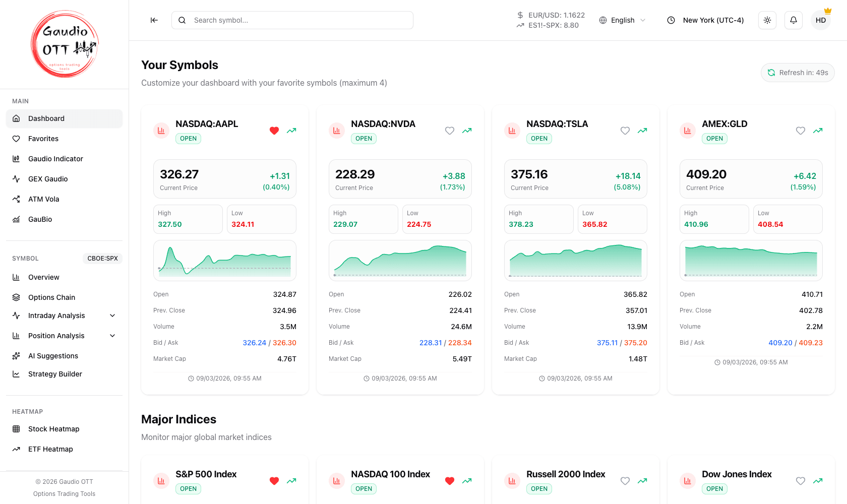
Task: Click the TSLA intraday mini chart
Action: (576, 261)
